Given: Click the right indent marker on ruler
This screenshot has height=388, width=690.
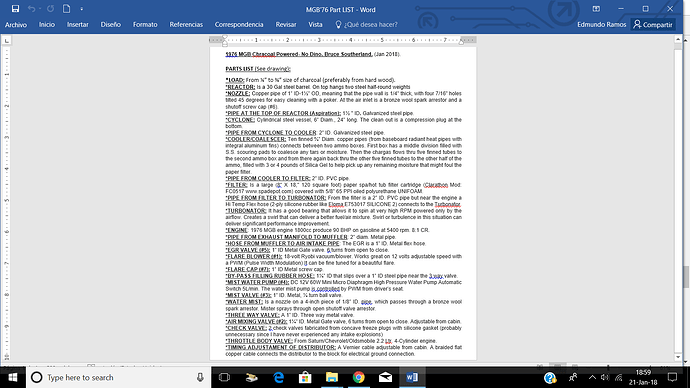Looking at the screenshot, I should pos(461,41).
